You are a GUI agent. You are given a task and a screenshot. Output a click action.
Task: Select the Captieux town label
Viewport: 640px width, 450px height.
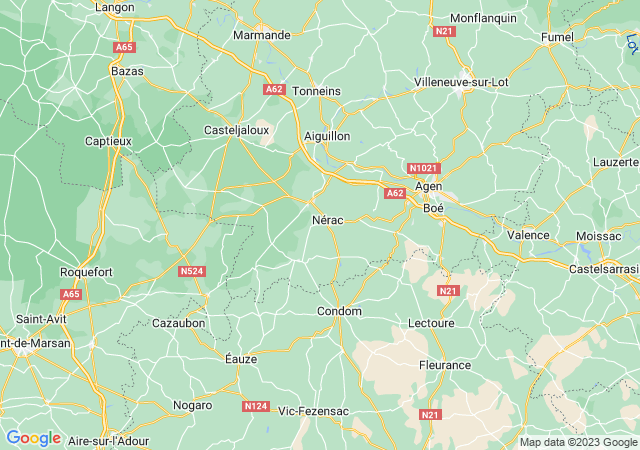point(108,141)
